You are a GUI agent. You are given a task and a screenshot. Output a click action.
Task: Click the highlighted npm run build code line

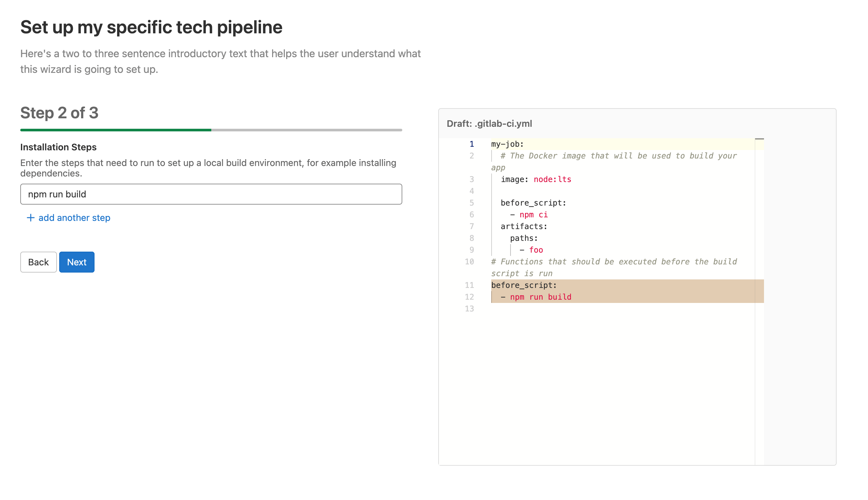(540, 297)
